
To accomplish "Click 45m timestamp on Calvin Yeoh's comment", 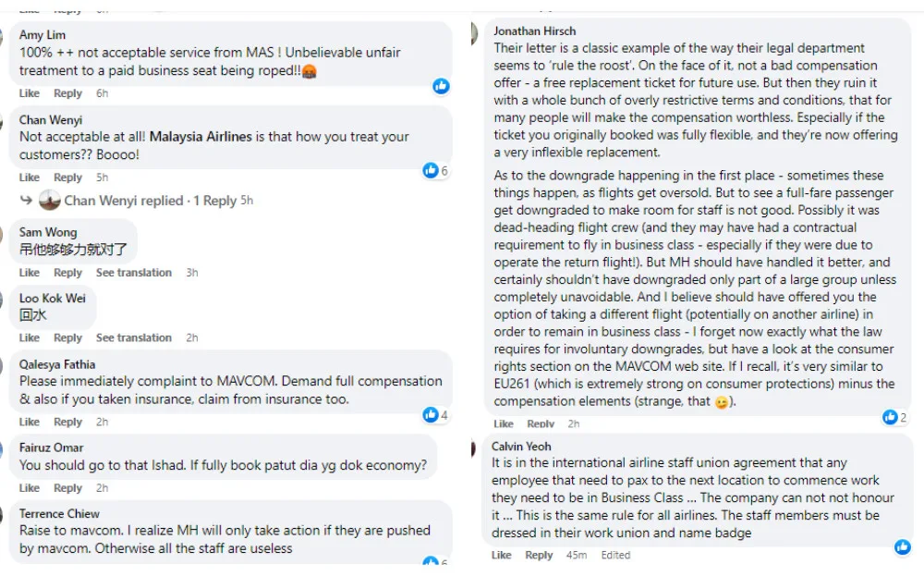I will (577, 555).
